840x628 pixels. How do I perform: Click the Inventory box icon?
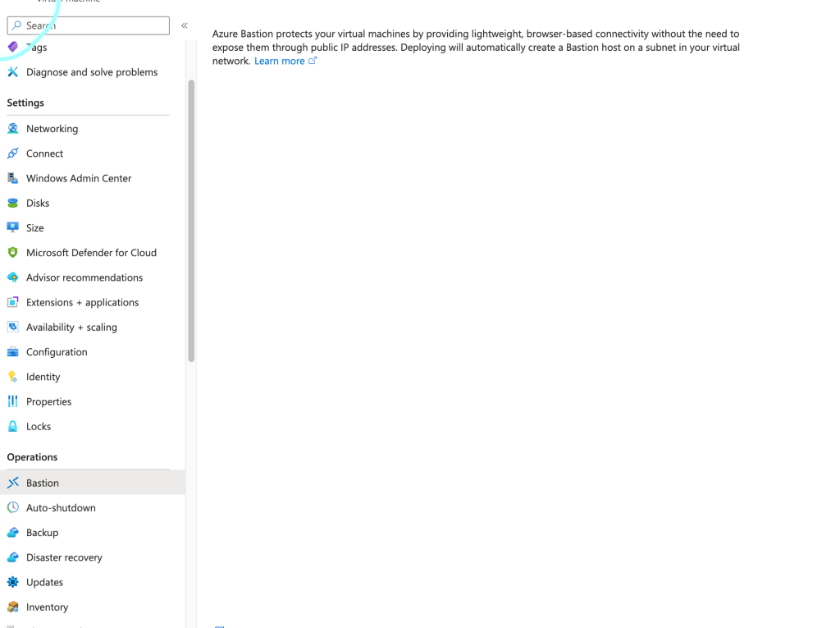(13, 607)
